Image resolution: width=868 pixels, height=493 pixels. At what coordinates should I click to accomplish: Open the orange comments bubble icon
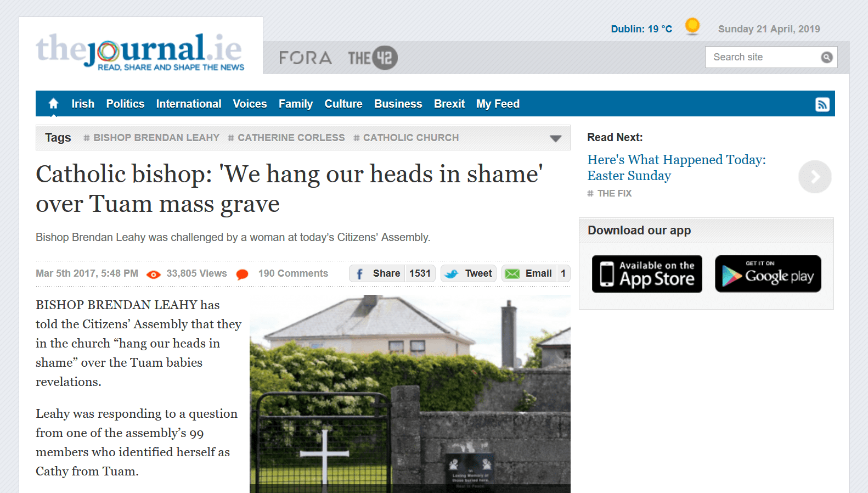coord(242,274)
